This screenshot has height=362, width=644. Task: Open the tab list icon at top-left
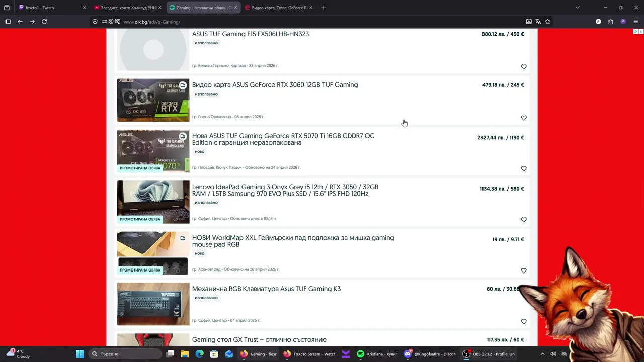[x=7, y=8]
